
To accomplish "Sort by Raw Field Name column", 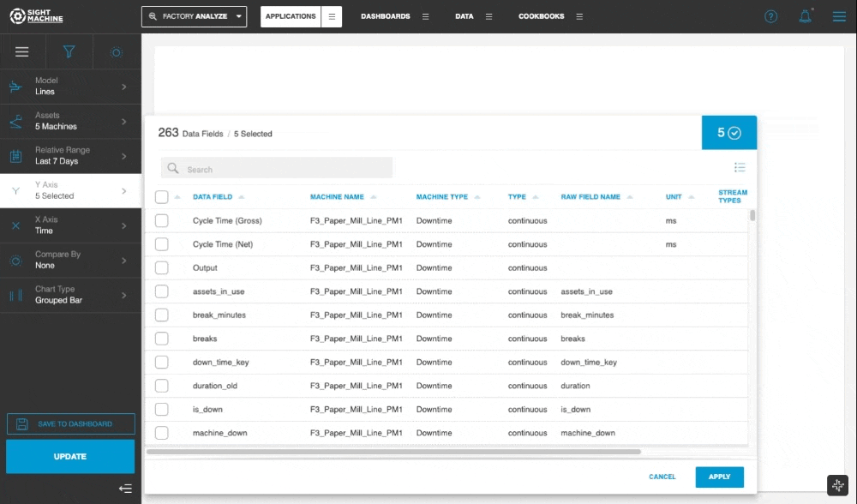I will point(596,197).
